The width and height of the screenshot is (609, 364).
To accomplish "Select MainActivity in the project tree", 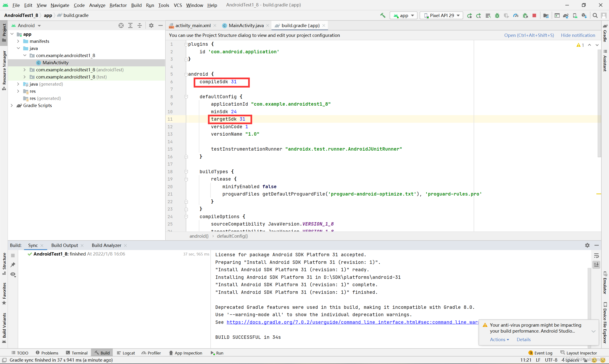I will coord(55,63).
